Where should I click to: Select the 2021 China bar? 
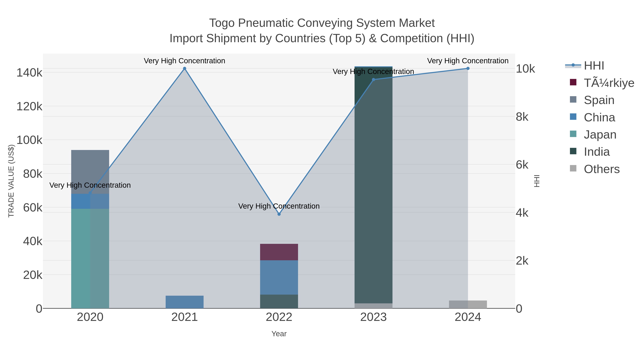(x=184, y=302)
